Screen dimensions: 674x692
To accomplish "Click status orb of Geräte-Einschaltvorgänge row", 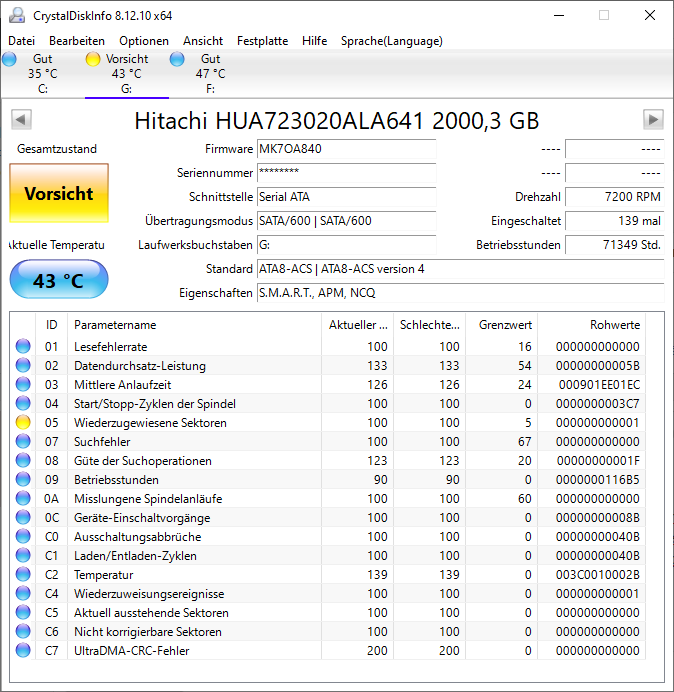I will click(x=23, y=517).
